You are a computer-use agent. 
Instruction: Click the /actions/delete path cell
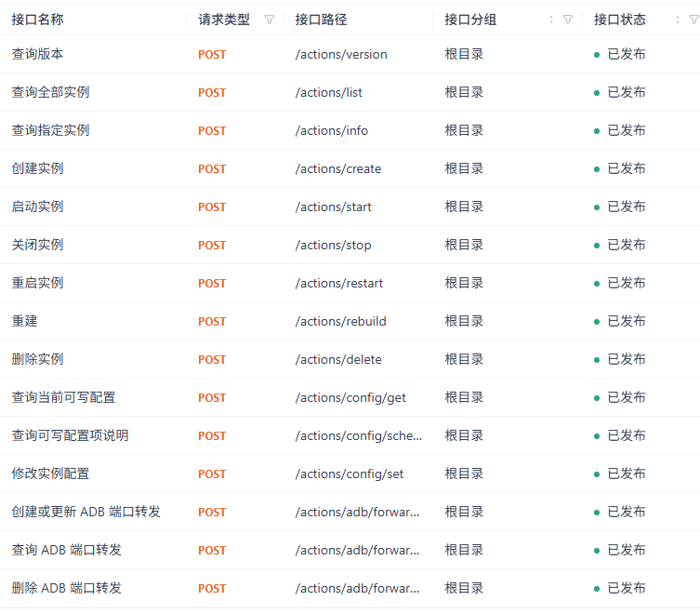click(x=338, y=360)
